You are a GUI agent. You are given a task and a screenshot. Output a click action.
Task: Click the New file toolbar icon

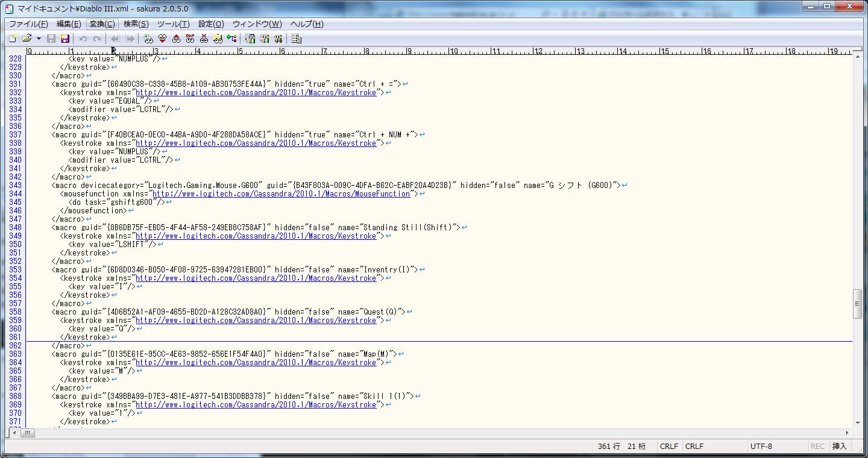tap(12, 39)
